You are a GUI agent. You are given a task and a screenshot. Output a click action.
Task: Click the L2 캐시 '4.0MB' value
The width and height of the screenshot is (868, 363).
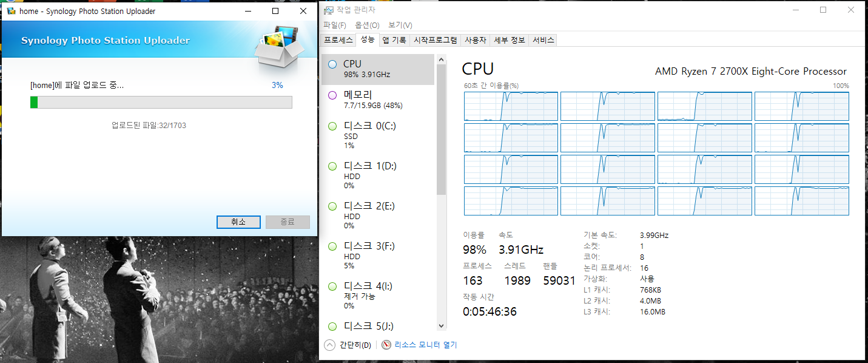pos(650,301)
